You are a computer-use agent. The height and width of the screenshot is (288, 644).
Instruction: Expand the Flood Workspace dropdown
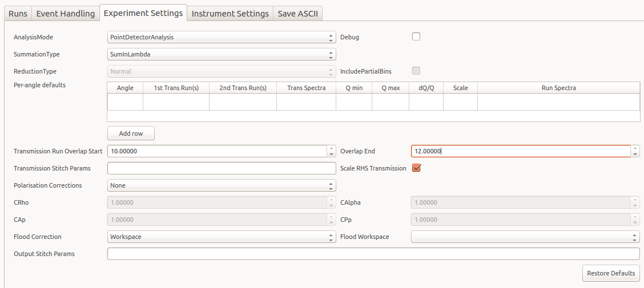coord(525,237)
